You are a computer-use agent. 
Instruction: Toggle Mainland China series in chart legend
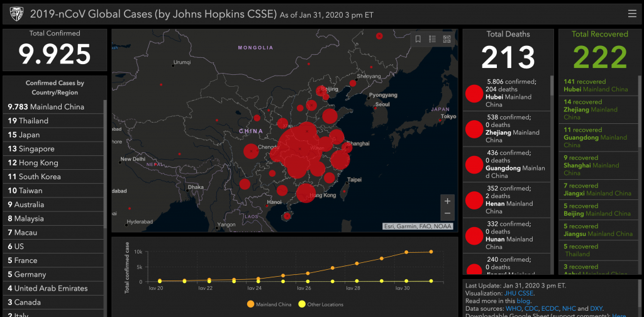tap(252, 304)
